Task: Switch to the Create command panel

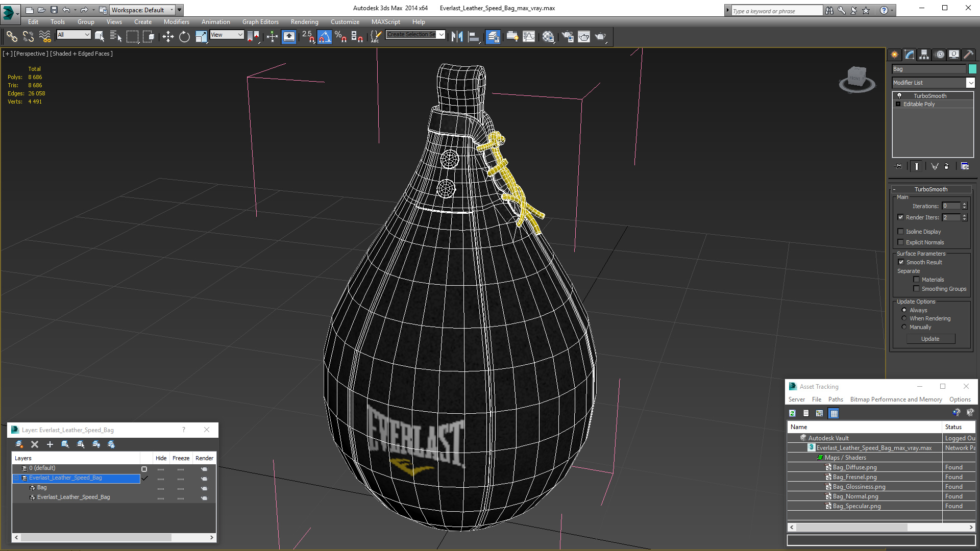Action: (x=894, y=54)
